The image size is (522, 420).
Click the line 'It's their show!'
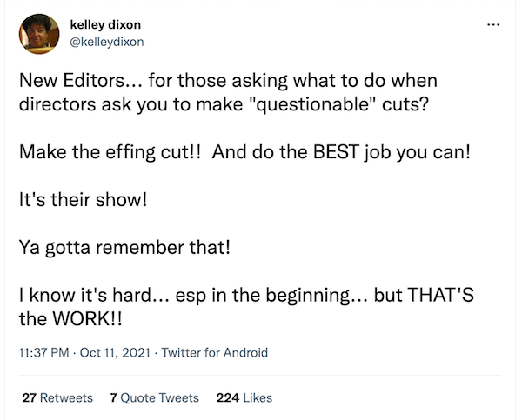point(83,200)
